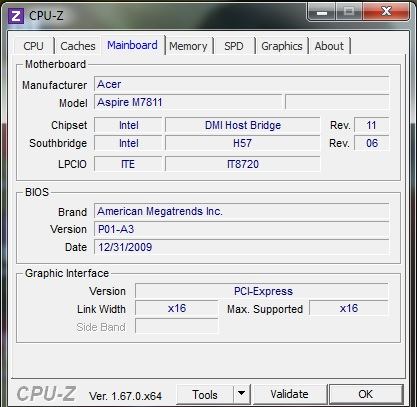417x407 pixels.
Task: Click the Motherboard group heading
Action: (x=56, y=64)
